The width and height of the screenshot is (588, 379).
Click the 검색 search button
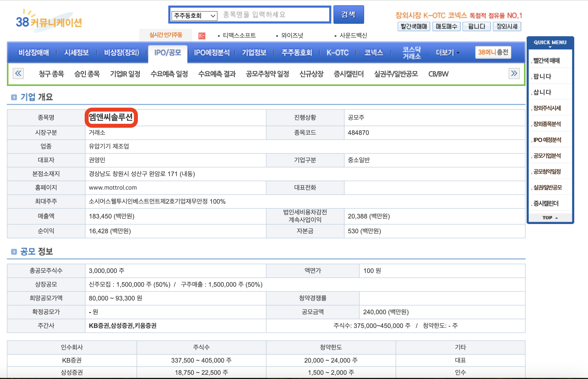click(x=349, y=15)
